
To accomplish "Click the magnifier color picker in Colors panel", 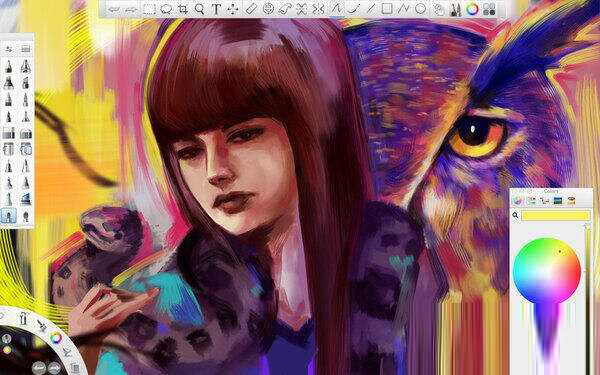I will click(515, 215).
